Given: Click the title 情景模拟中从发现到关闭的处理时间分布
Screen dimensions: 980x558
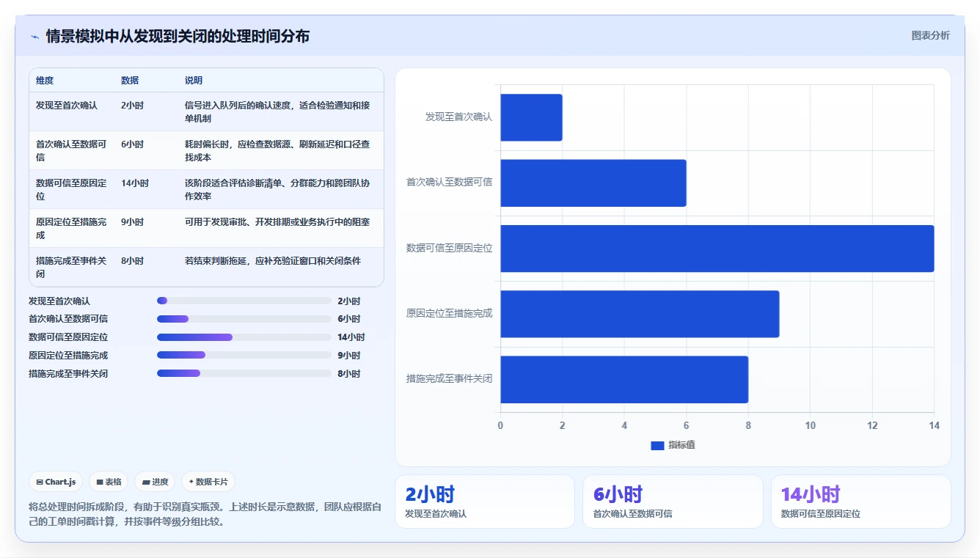Looking at the screenshot, I should (178, 36).
